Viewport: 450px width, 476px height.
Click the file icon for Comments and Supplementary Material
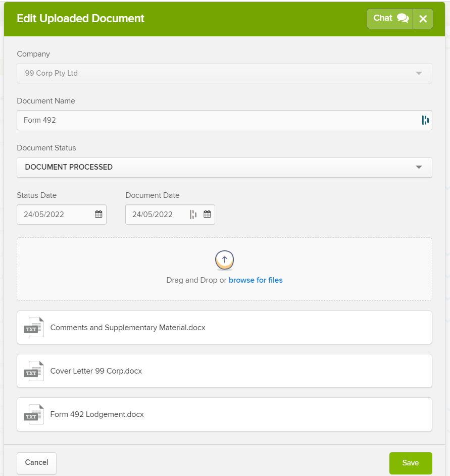34,327
